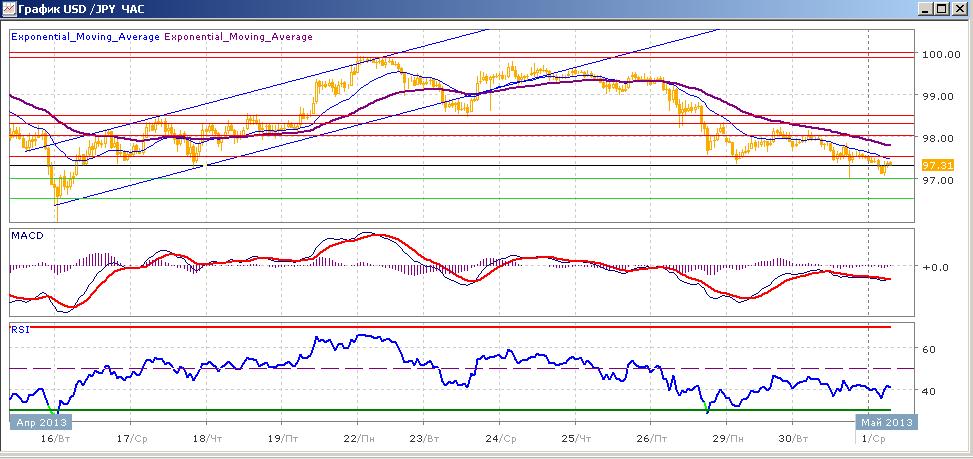
Task: Click the 1/Ср date on time axis
Action: 876,439
